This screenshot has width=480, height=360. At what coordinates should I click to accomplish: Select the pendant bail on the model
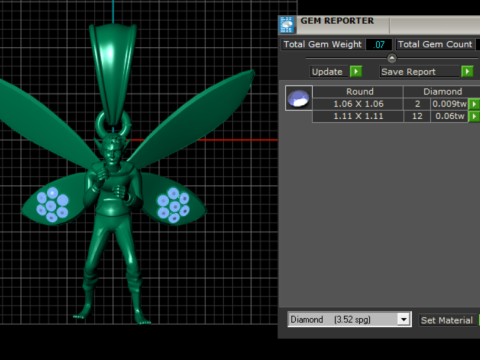(113, 74)
